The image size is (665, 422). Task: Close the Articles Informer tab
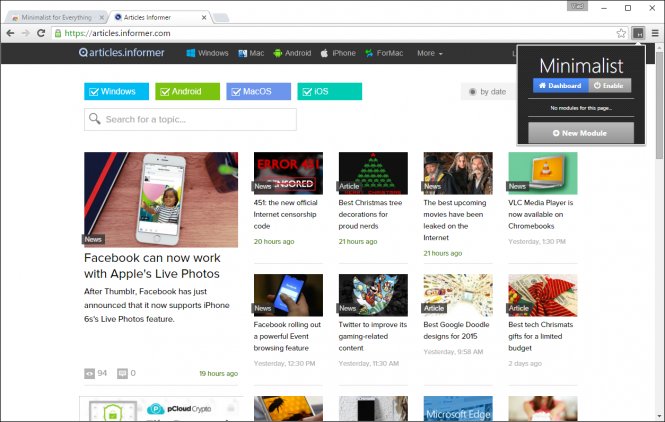point(204,17)
